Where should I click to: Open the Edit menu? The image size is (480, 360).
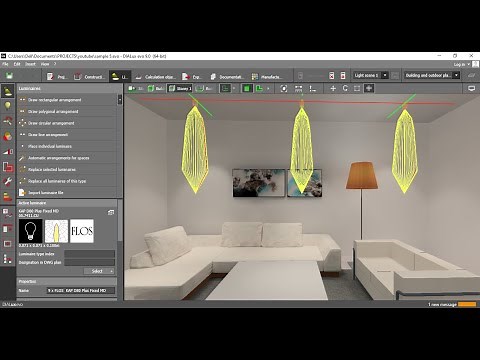17,64
